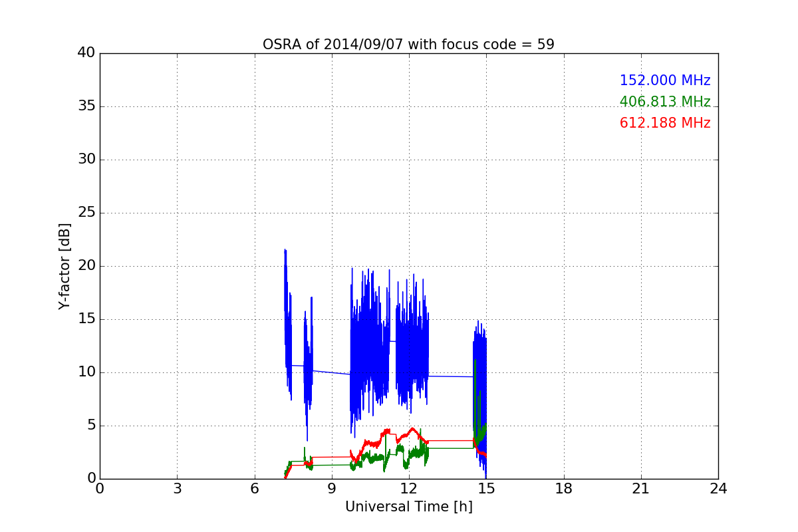Click the Y-factor [dB] axis label
Image resolution: width=798 pixels, height=532 pixels.
point(65,266)
